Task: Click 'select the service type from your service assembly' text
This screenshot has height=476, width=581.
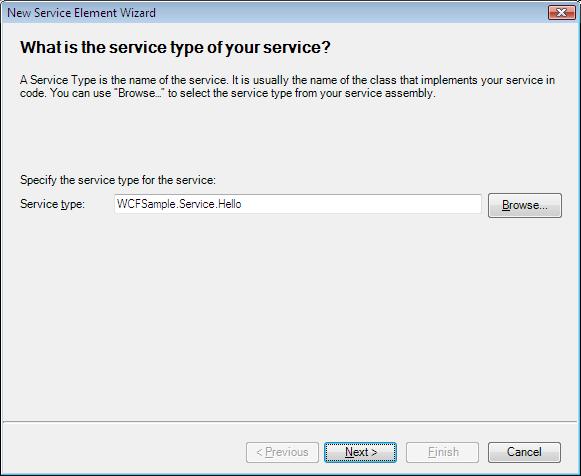Action: tap(307, 93)
